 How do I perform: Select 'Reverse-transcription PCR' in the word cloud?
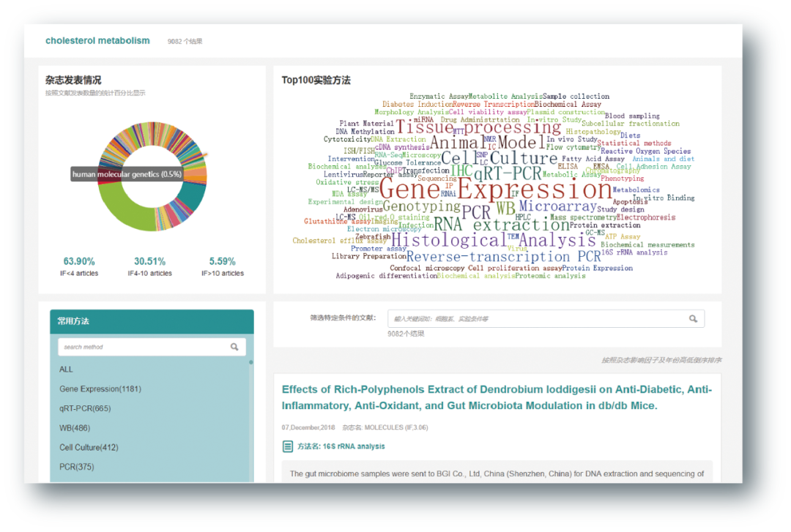(503, 257)
